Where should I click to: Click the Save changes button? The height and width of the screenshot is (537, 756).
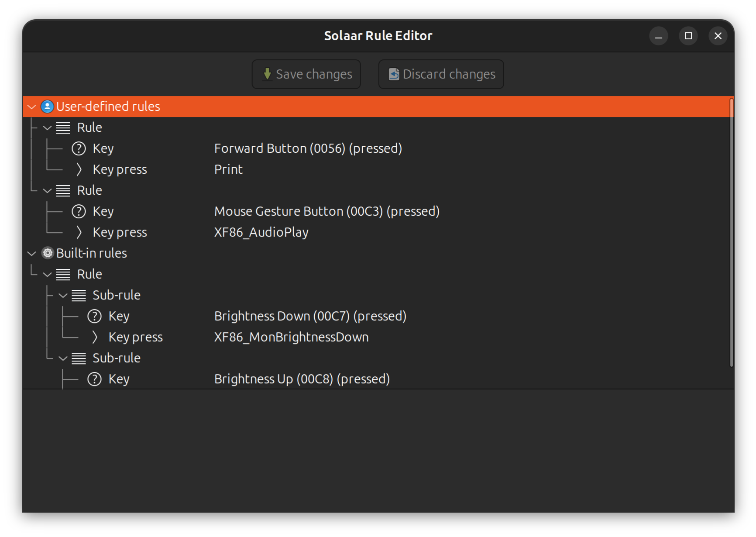tap(306, 74)
